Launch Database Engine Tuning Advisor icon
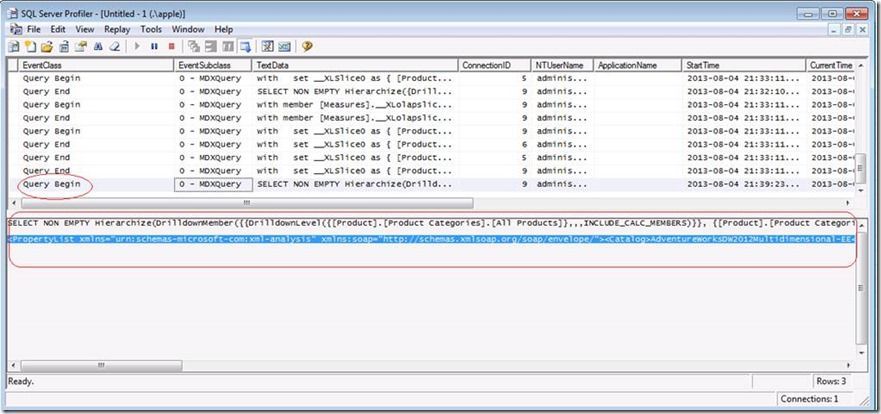The image size is (881, 414). click(267, 46)
